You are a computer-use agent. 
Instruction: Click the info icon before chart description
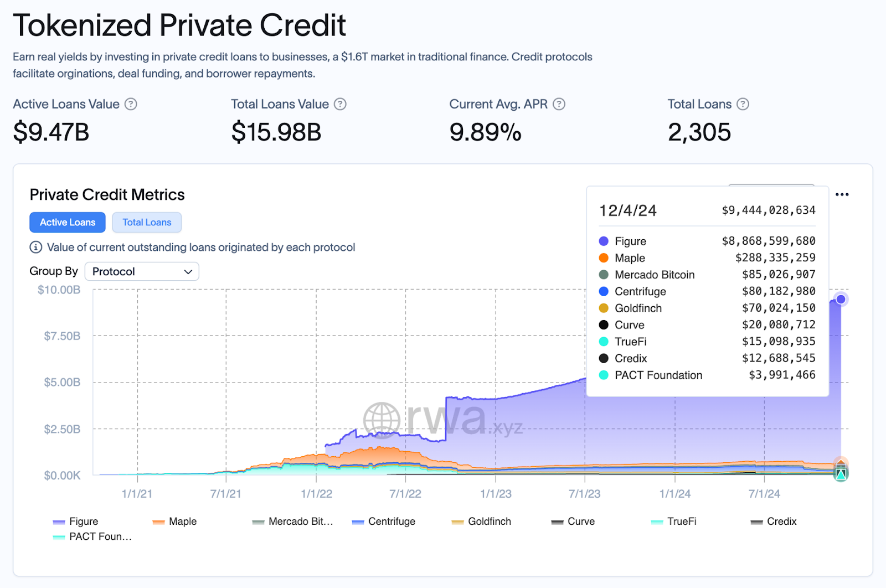coord(35,247)
